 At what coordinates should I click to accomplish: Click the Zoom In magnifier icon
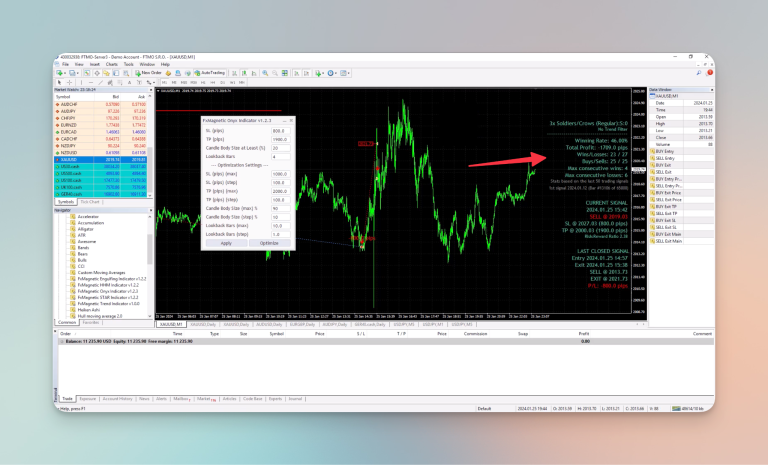tap(265, 73)
